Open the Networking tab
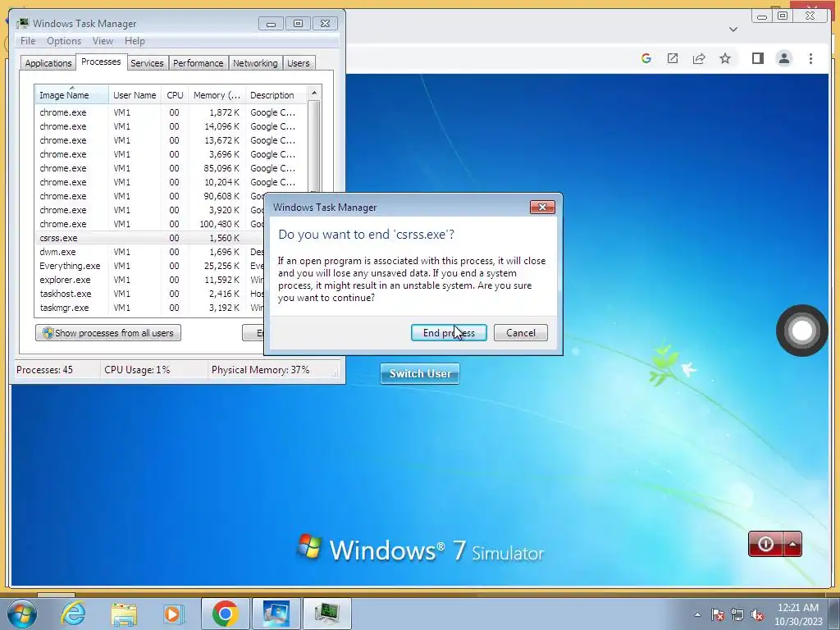The width and height of the screenshot is (840, 630). click(255, 62)
